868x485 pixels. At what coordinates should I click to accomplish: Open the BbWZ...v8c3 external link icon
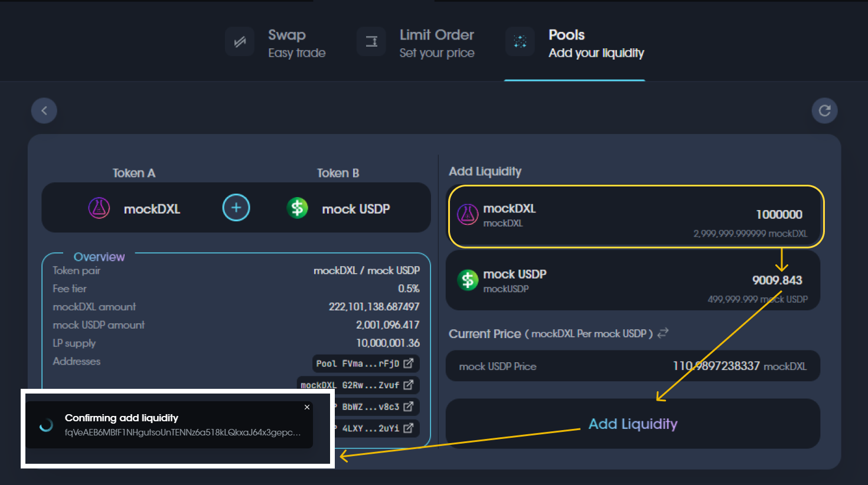tap(408, 407)
